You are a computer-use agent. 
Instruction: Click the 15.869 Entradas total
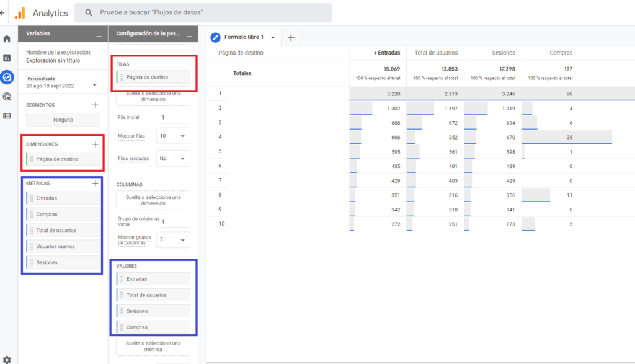pos(392,69)
